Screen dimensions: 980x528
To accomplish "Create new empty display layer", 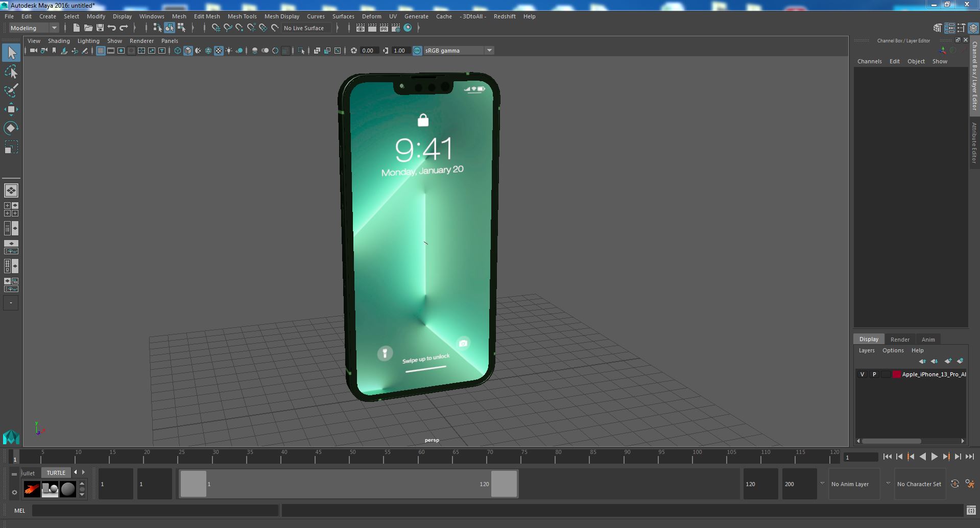I will pos(948,361).
